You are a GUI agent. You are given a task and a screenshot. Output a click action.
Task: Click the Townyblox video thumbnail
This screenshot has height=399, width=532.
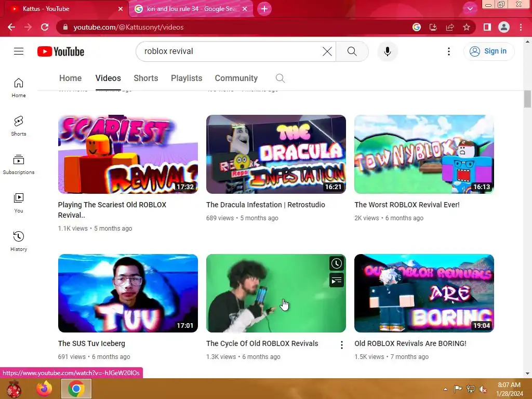click(x=424, y=154)
